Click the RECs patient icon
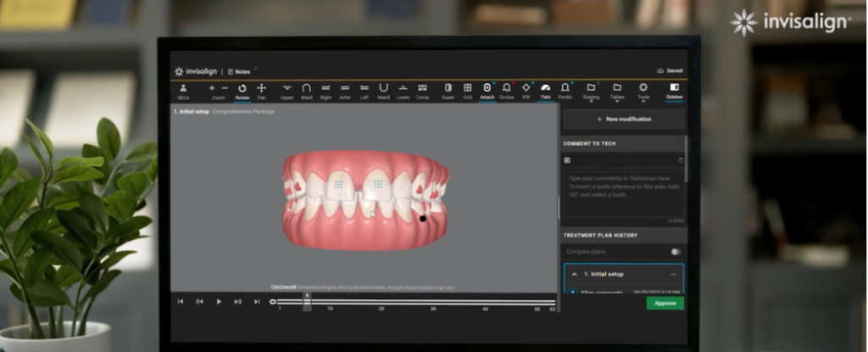The height and width of the screenshot is (352, 868). point(182,90)
